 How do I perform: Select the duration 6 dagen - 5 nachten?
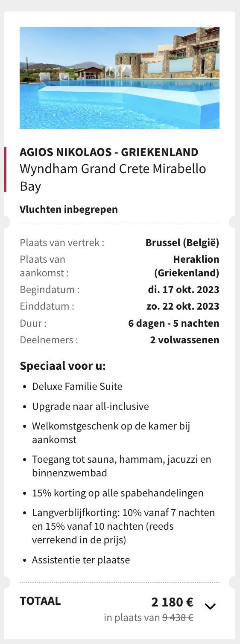(174, 323)
